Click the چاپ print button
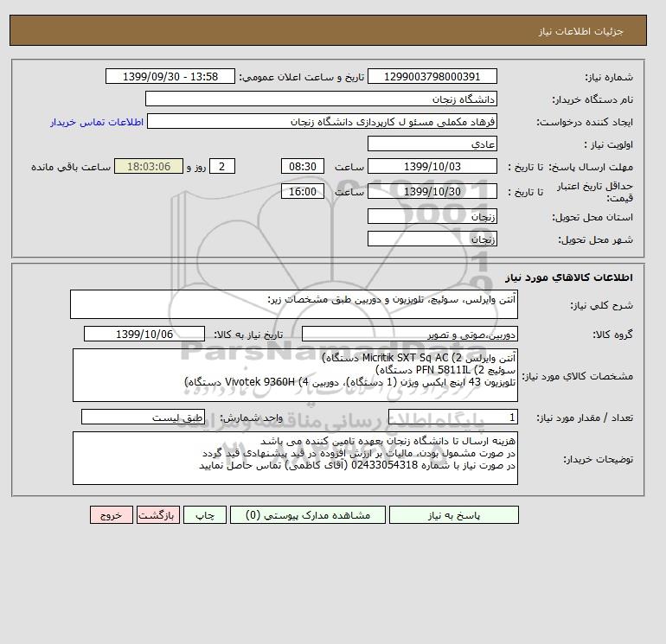The height and width of the screenshot is (644, 666). coord(205,515)
